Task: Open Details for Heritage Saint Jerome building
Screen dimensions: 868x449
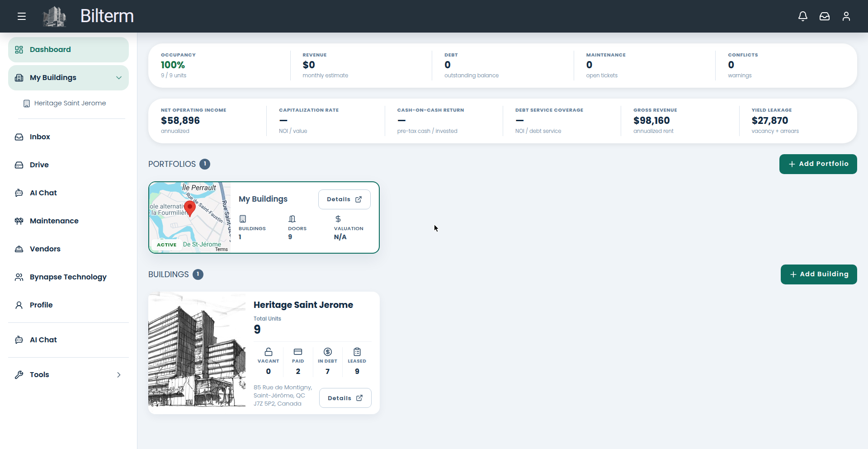Action: (345, 398)
